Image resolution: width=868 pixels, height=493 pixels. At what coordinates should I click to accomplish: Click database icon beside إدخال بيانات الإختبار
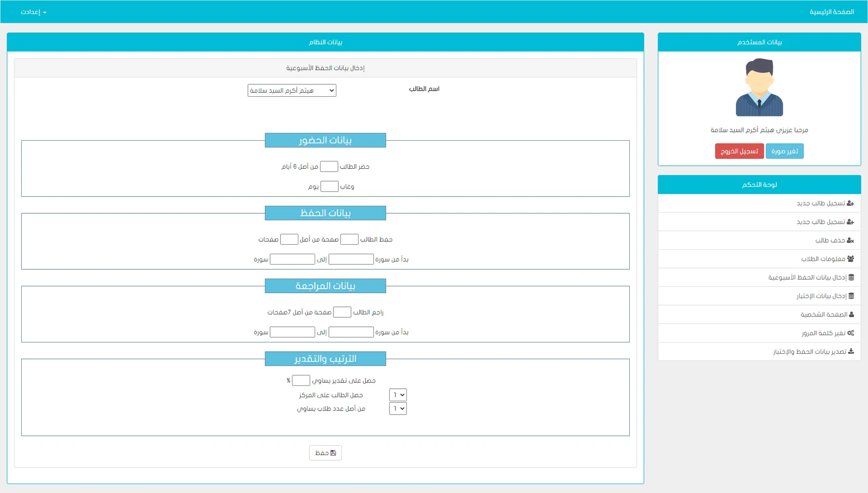point(851,296)
